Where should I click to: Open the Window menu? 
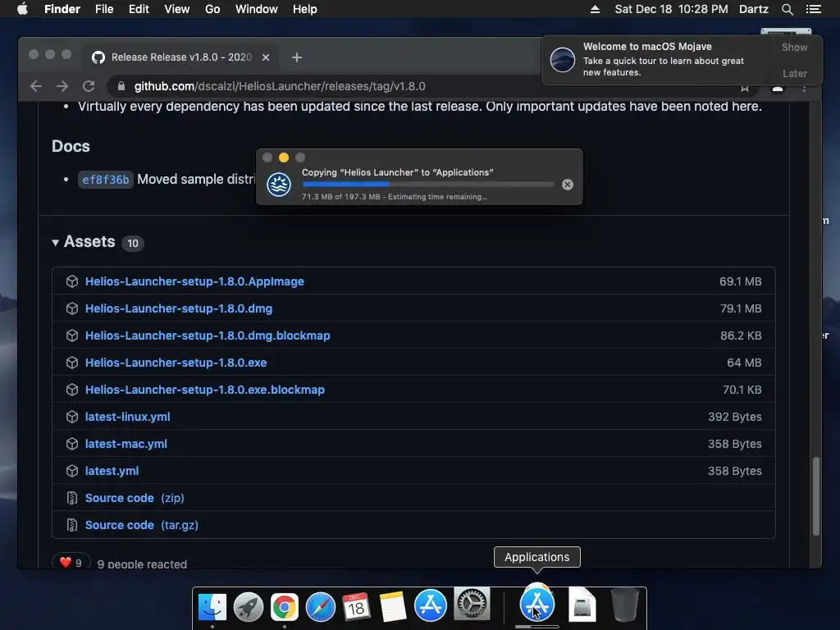pyautogui.click(x=257, y=9)
